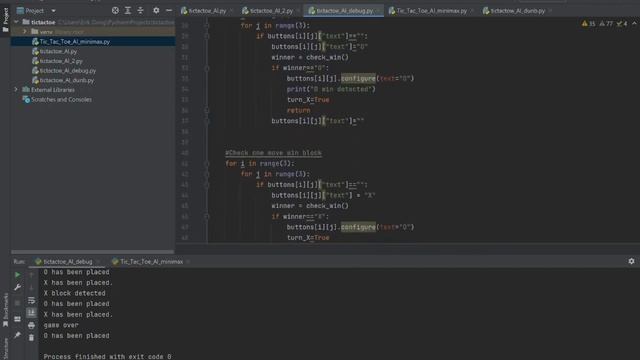This screenshot has height=360, width=640.
Task: Collapse fold at if winner=="X" line
Action: [x=207, y=216]
